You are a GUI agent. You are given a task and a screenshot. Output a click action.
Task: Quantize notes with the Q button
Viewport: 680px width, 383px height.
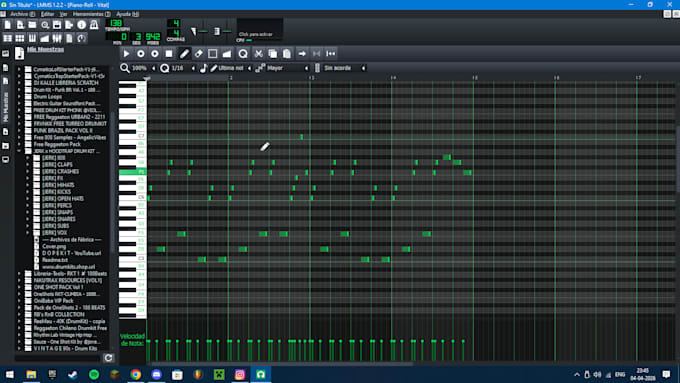(243, 54)
